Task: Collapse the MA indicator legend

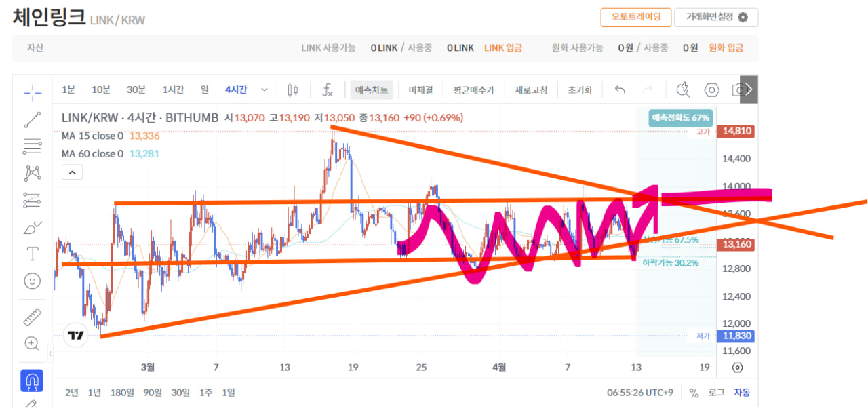Action: (x=73, y=173)
